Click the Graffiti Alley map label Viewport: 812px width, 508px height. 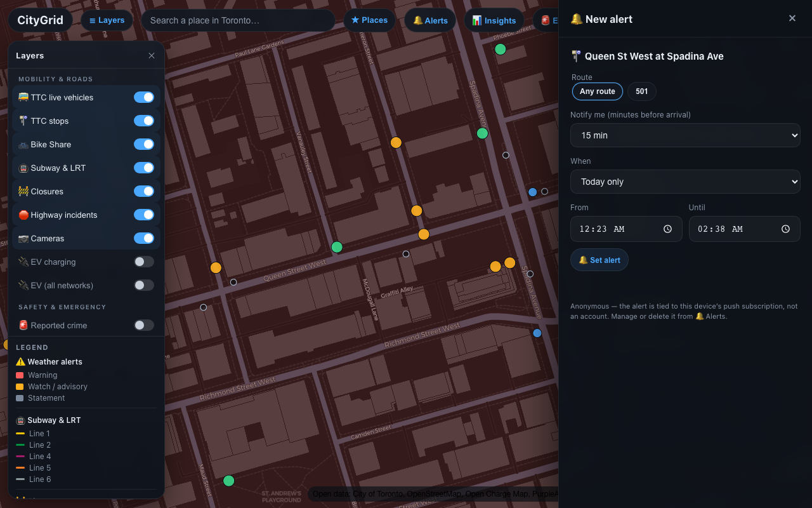[x=397, y=292]
